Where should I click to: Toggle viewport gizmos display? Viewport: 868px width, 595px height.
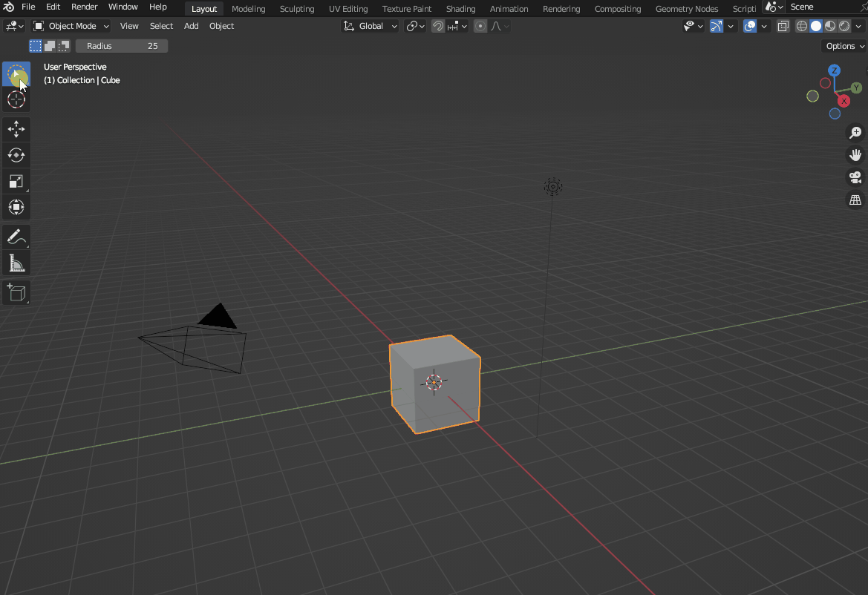point(717,26)
